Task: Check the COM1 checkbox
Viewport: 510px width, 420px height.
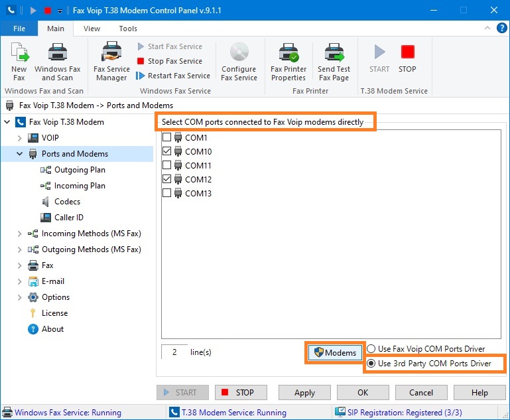Action: pos(167,137)
